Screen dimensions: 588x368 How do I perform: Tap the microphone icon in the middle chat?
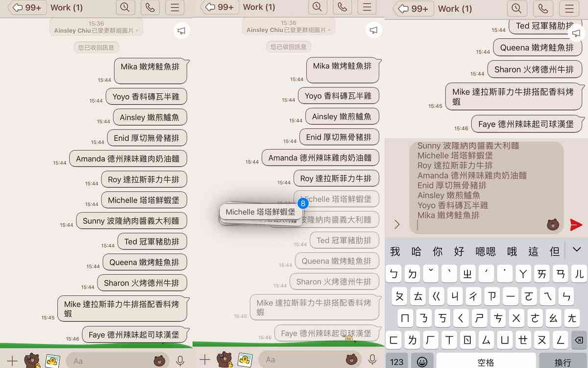pyautogui.click(x=372, y=360)
